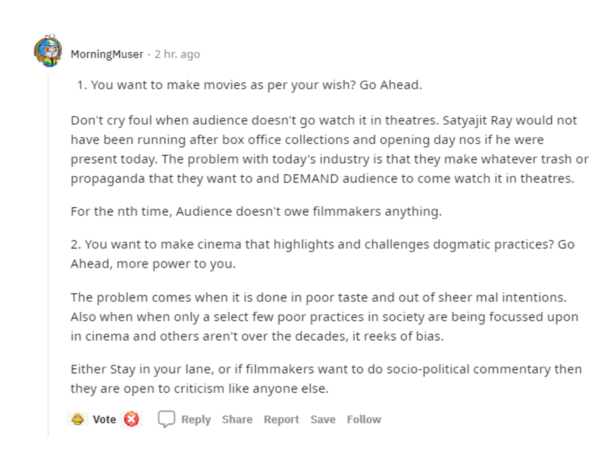Click the speech bubble reply icon
The width and height of the screenshot is (616, 462).
click(x=166, y=419)
